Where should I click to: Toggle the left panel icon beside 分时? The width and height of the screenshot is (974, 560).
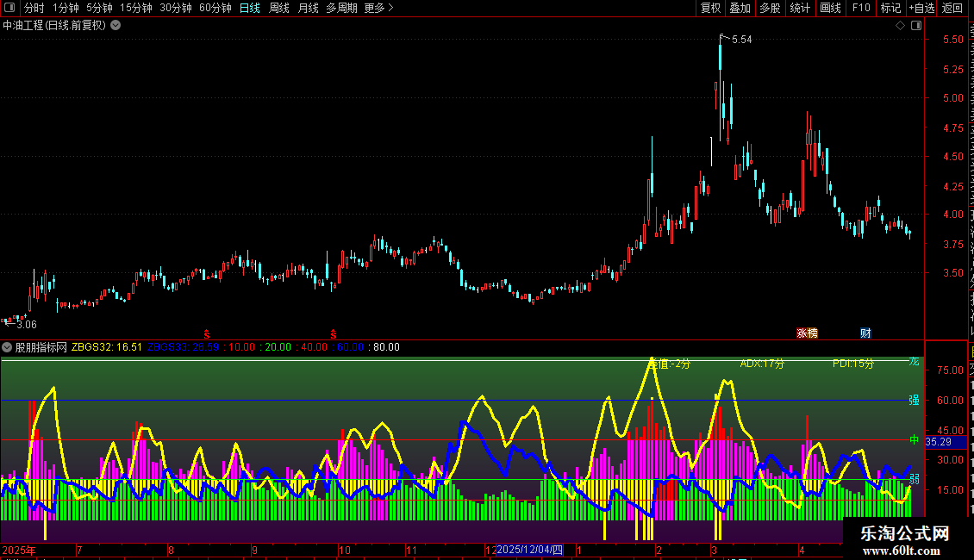(9, 8)
